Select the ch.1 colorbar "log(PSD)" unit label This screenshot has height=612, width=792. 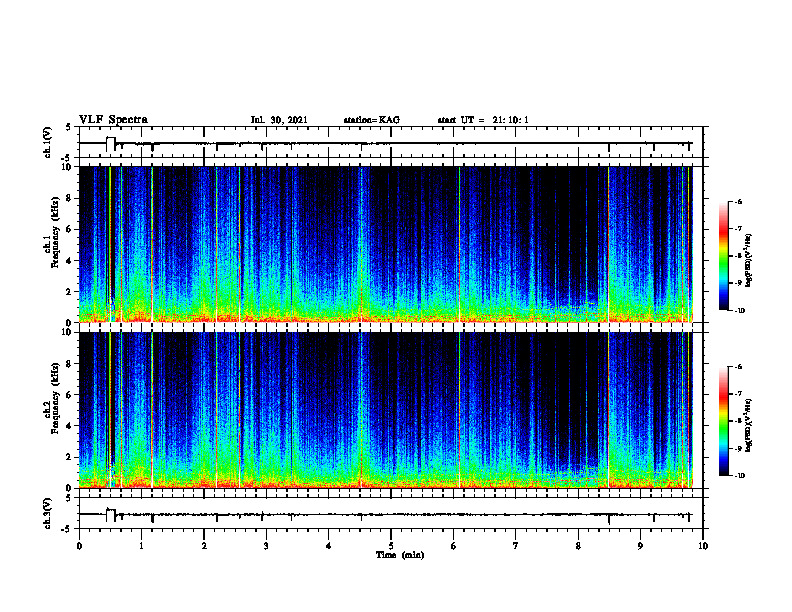click(749, 260)
